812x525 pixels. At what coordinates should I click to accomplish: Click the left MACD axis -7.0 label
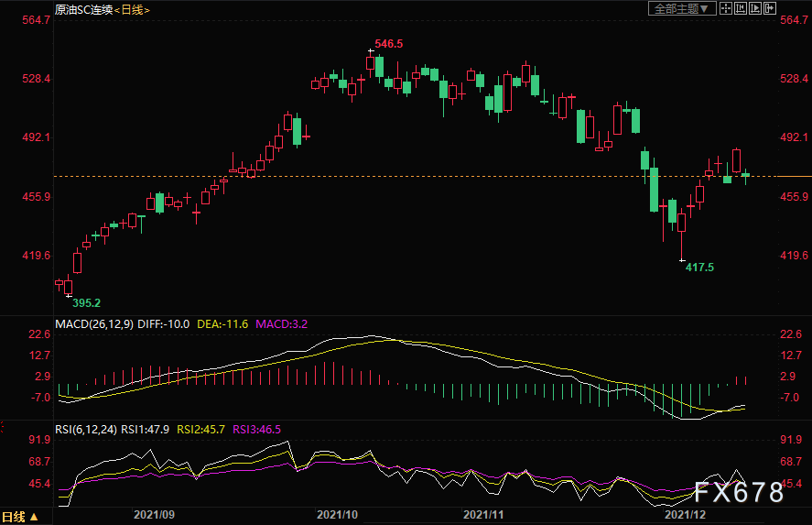pos(40,398)
